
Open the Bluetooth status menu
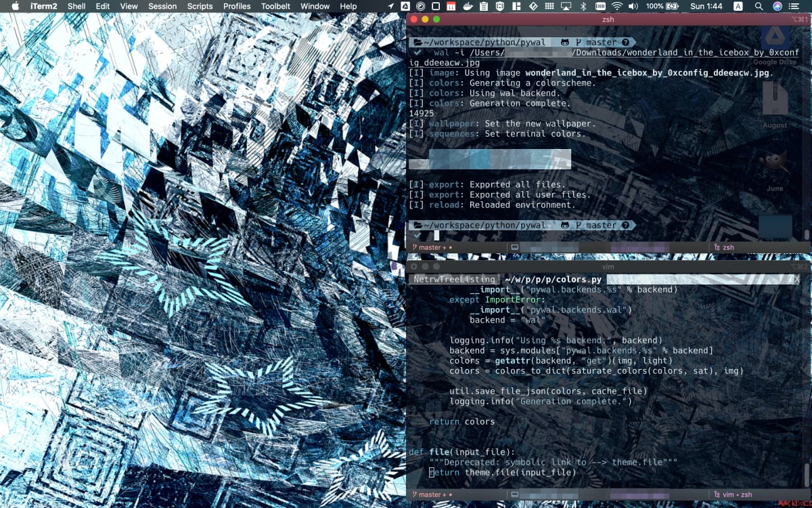point(583,6)
